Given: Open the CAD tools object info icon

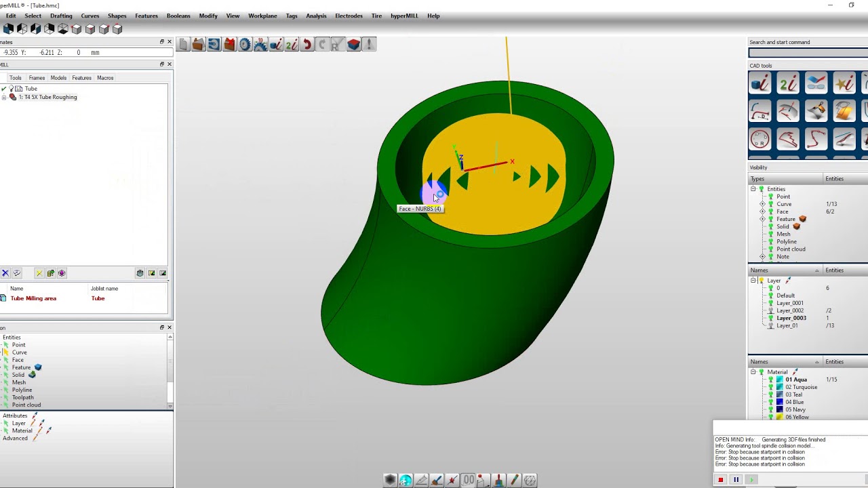Looking at the screenshot, I should 760,83.
